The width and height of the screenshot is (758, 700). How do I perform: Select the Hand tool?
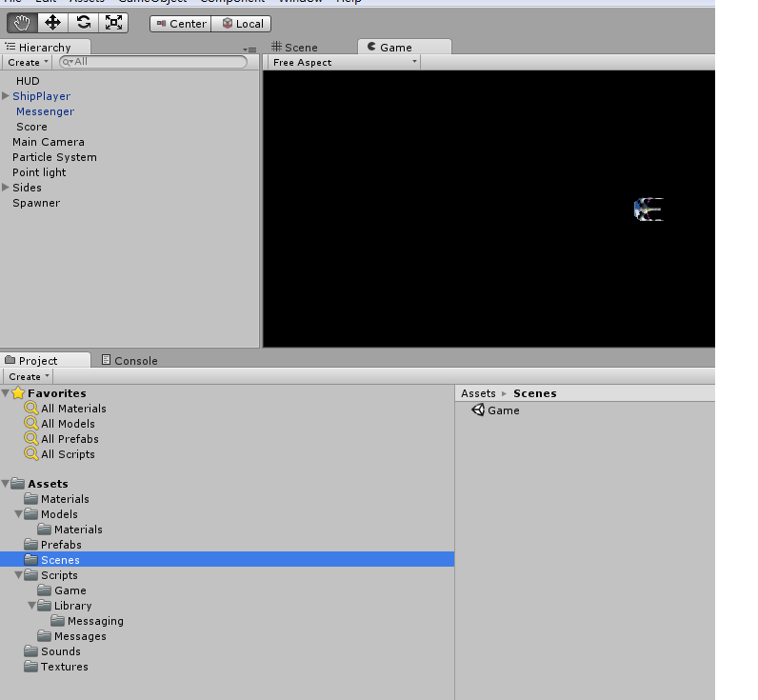click(x=22, y=23)
